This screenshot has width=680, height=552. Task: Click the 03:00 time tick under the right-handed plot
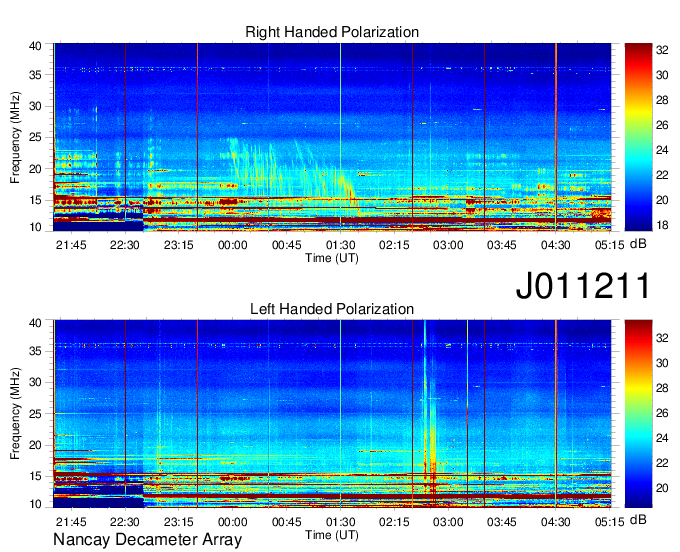click(448, 245)
